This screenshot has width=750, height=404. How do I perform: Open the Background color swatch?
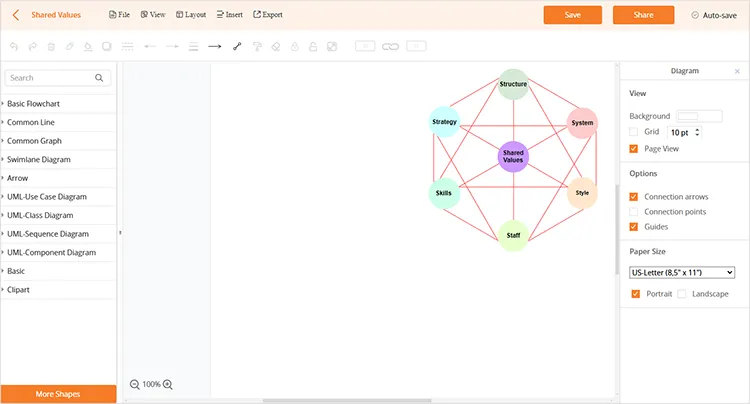[x=699, y=116]
